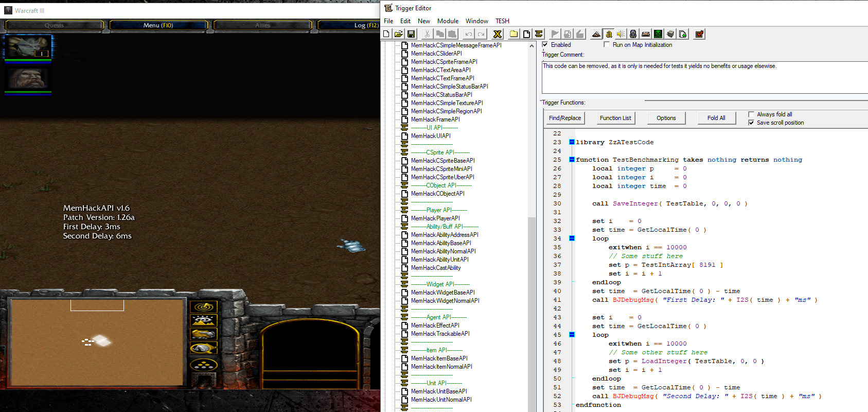Open the game Menu (F10) button
868x412 pixels.
coord(158,25)
